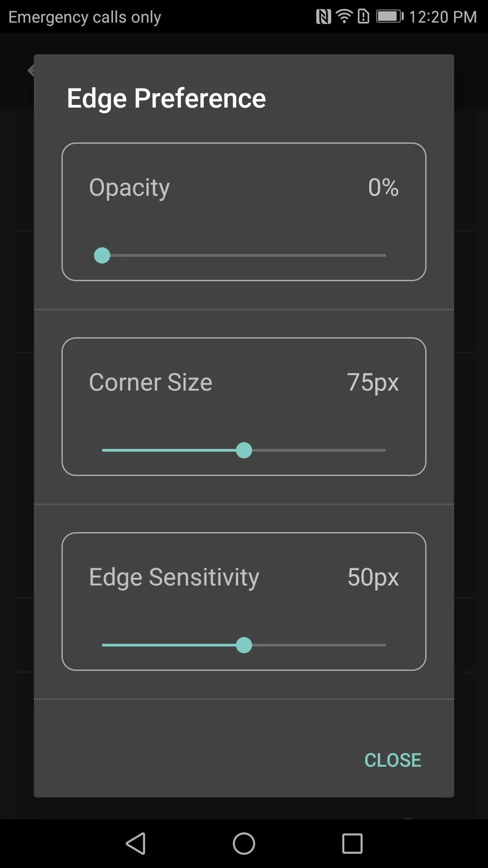Tap the Corner Size slider handle
Image resolution: width=488 pixels, height=868 pixels.
(x=244, y=450)
